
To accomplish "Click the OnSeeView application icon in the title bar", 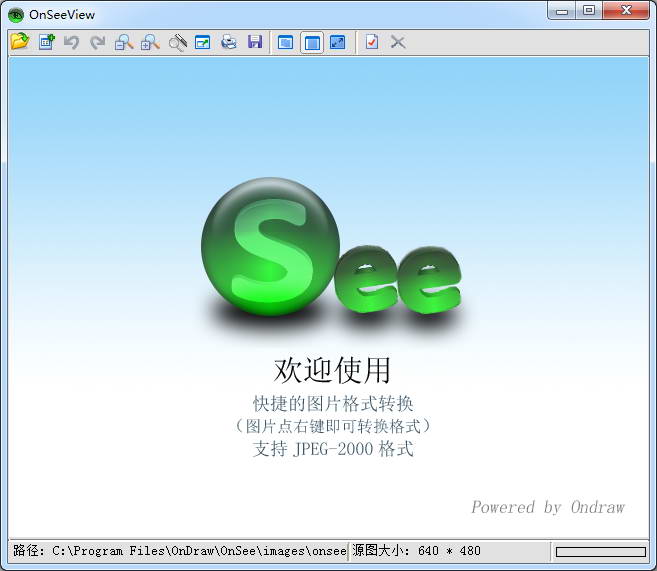I will pyautogui.click(x=16, y=15).
